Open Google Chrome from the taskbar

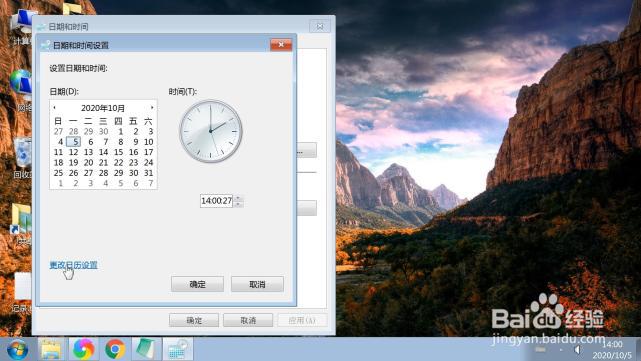point(115,349)
